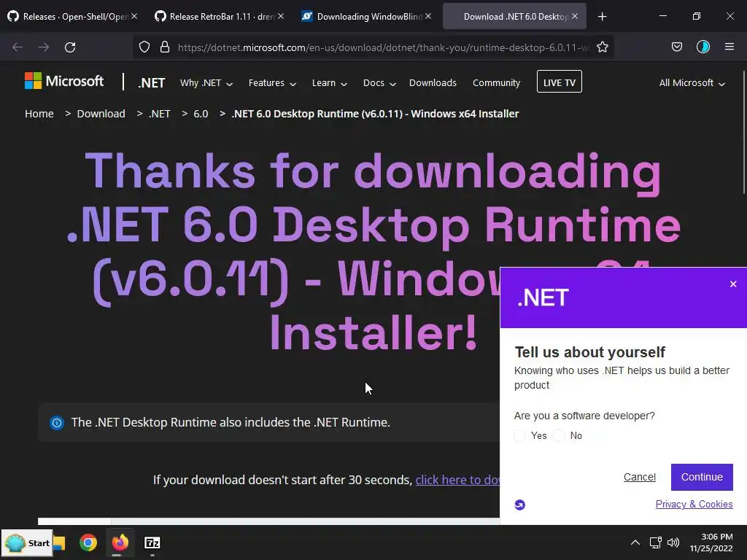
Task: Click the survey provider logo icon
Action: (519, 505)
